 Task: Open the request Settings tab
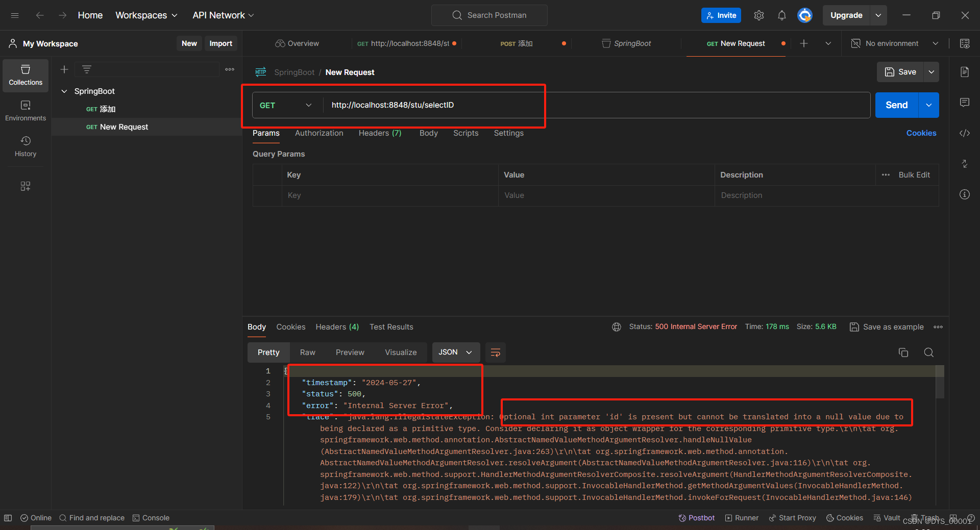508,133
